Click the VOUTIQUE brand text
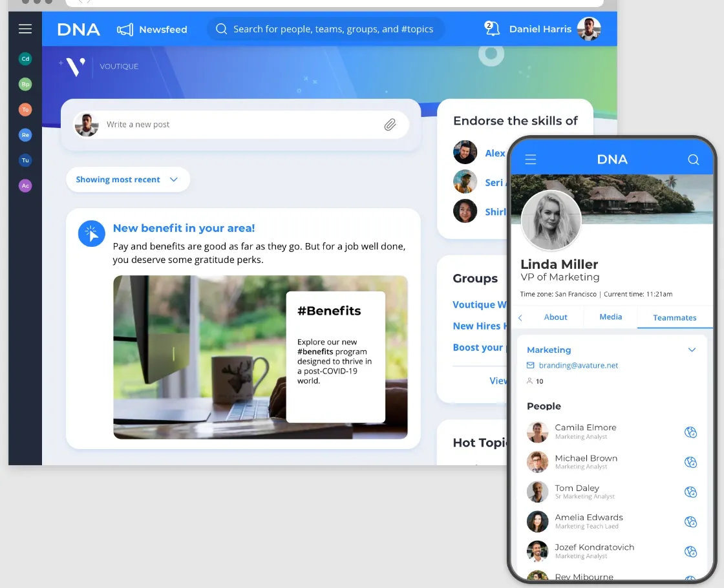This screenshot has width=724, height=588. 119,67
